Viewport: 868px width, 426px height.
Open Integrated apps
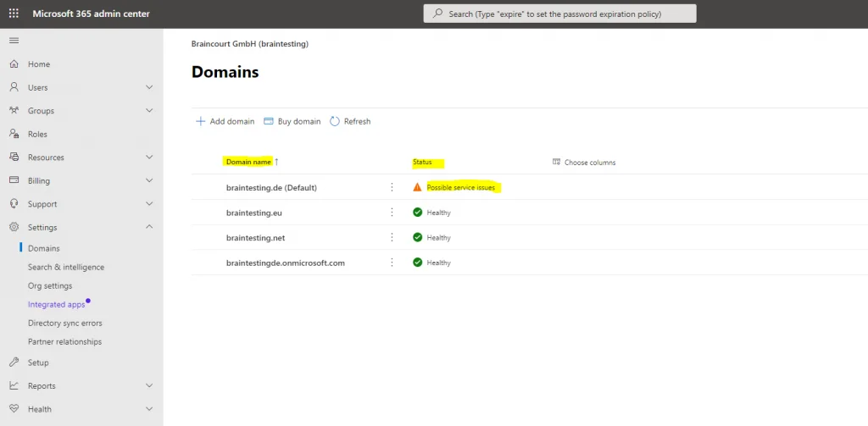[57, 304]
